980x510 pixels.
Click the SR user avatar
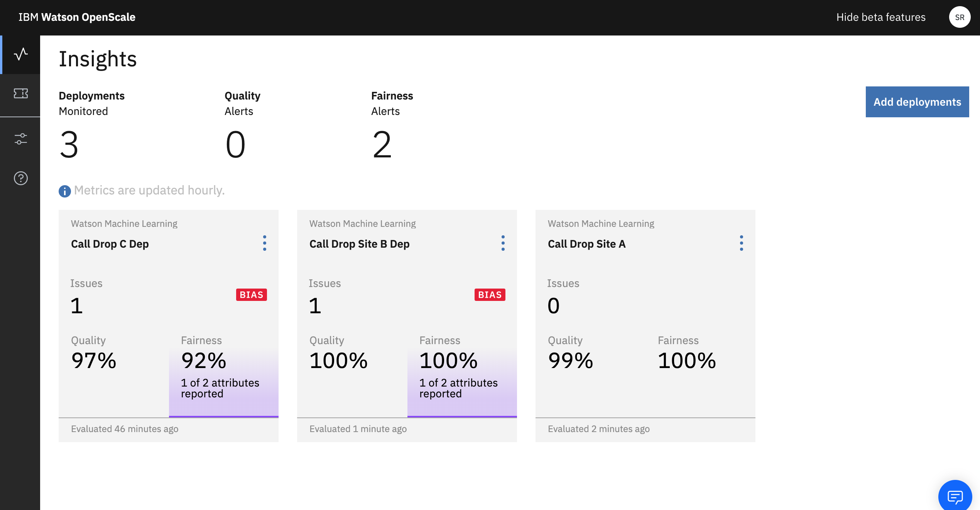coord(960,17)
